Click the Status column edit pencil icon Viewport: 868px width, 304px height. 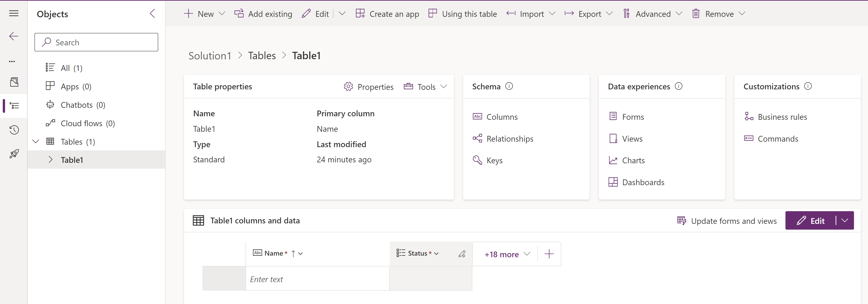pyautogui.click(x=462, y=254)
